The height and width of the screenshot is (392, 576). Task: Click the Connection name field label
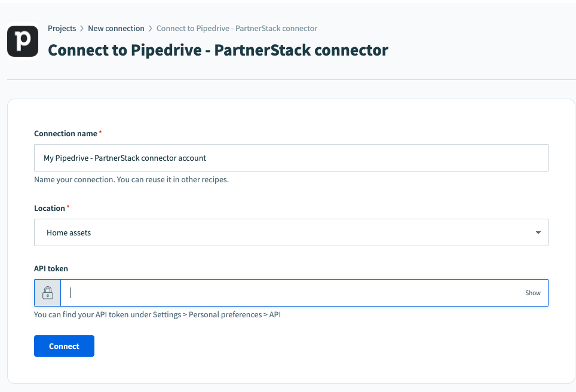tap(65, 133)
